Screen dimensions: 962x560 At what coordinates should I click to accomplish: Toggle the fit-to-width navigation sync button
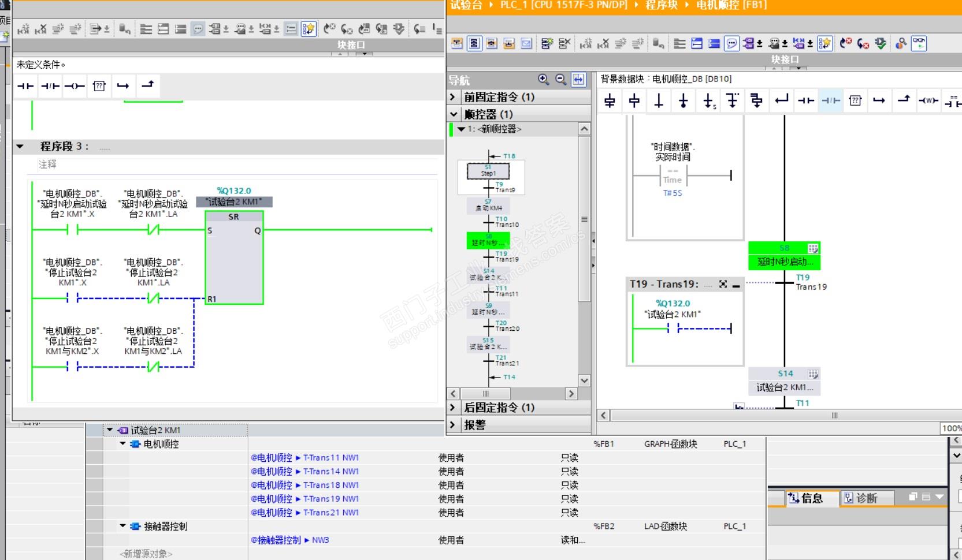578,80
